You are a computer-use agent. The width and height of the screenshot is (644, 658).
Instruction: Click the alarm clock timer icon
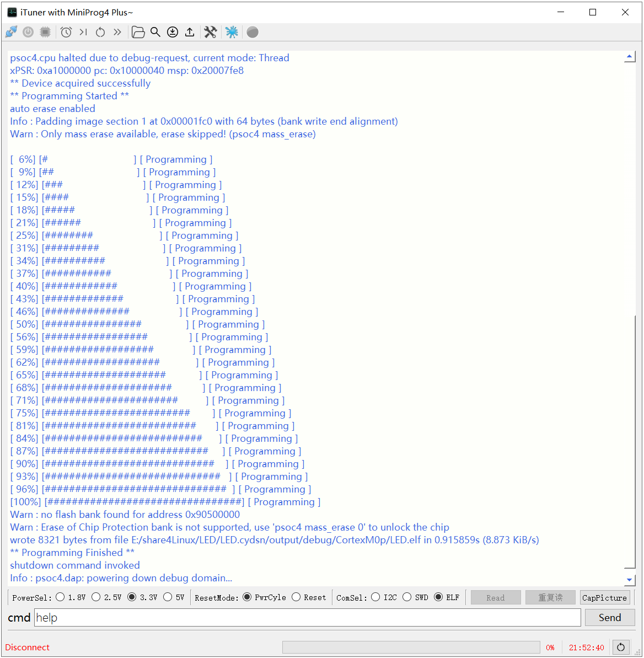click(x=66, y=32)
